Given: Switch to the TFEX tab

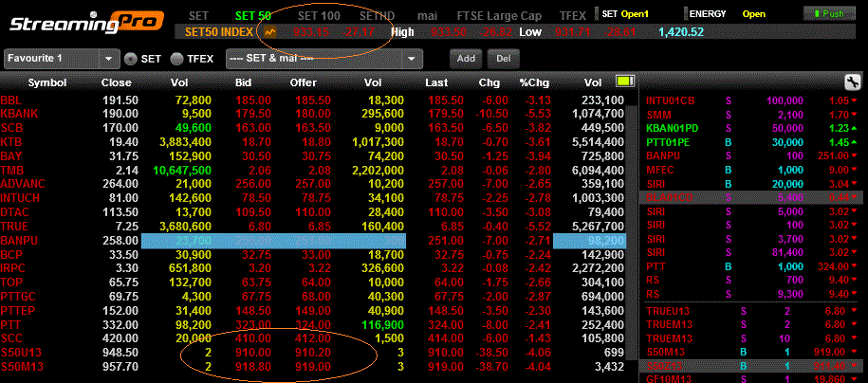Looking at the screenshot, I should [573, 16].
